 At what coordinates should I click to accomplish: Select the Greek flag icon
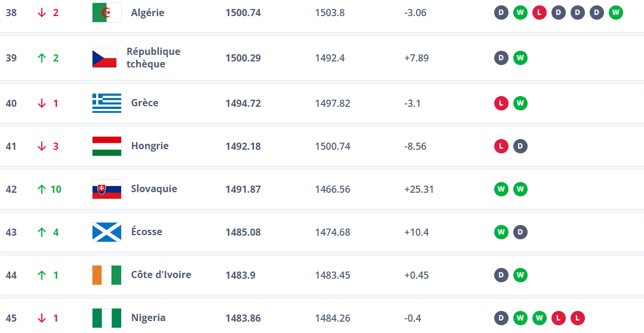click(x=107, y=103)
